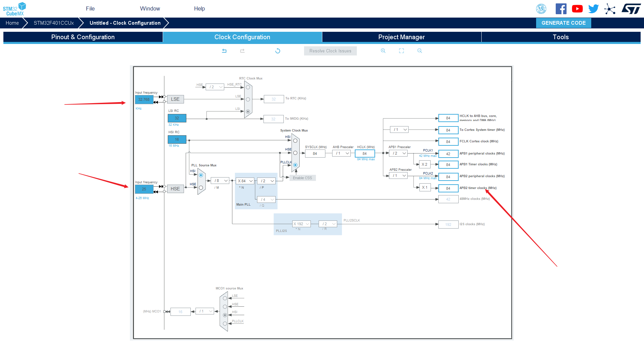Image resolution: width=644 pixels, height=352 pixels.
Task: Switch to Clock Configuration tab
Action: point(242,37)
